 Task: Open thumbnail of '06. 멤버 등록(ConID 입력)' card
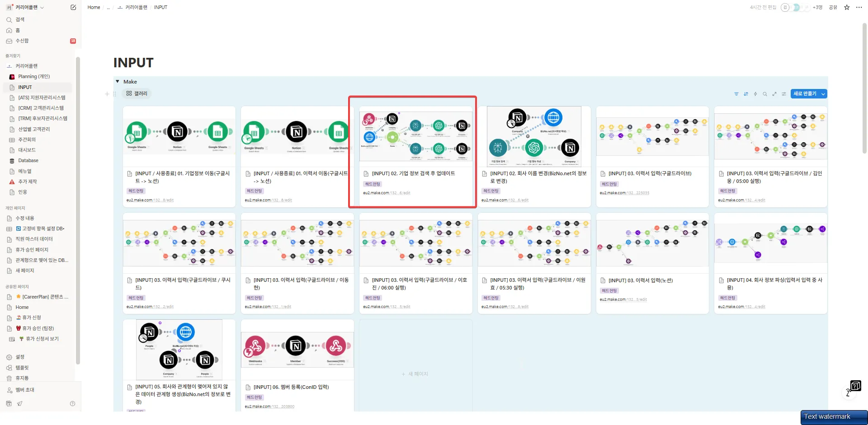pos(297,350)
